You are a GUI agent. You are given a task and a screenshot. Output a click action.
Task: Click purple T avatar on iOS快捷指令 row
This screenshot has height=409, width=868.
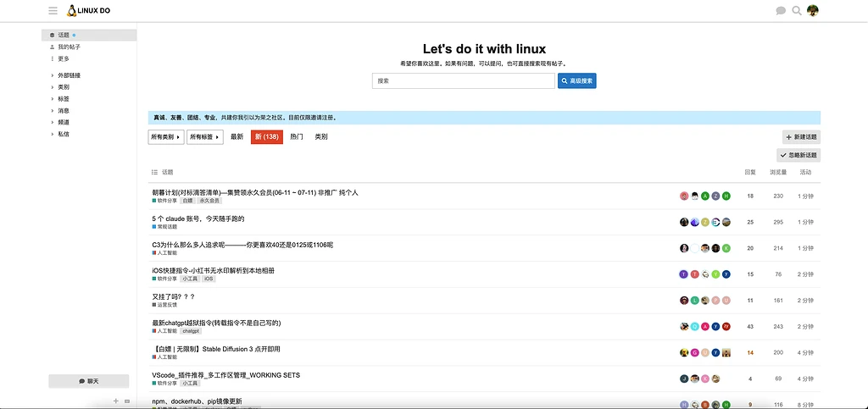[684, 274]
